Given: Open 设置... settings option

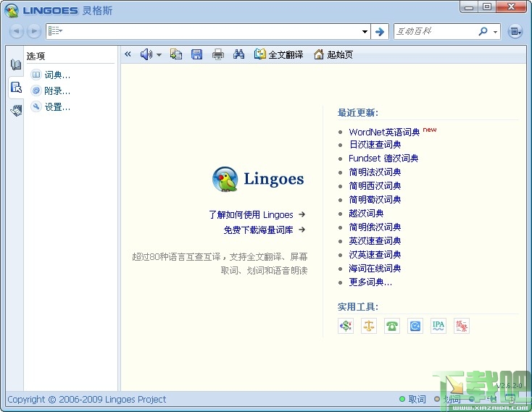Looking at the screenshot, I should (x=51, y=106).
